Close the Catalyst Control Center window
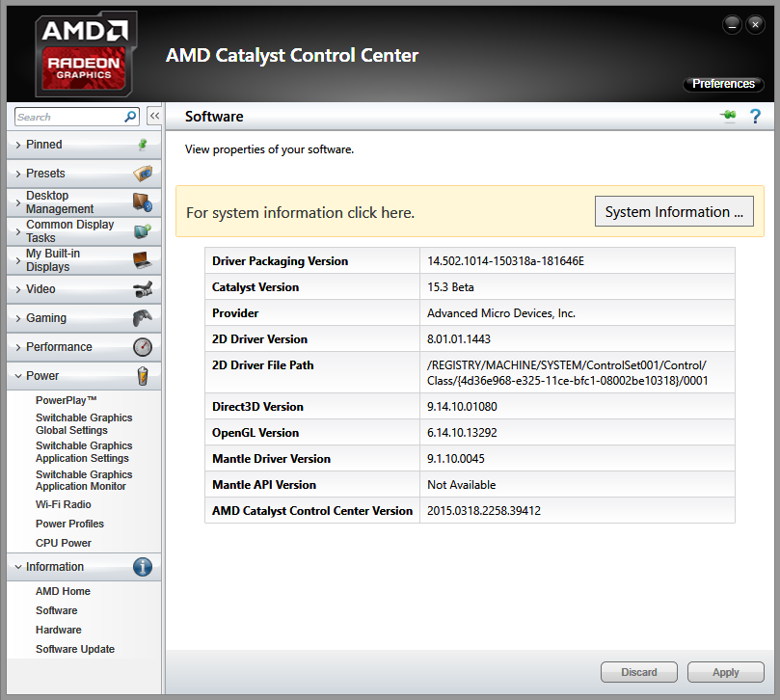 (x=755, y=24)
